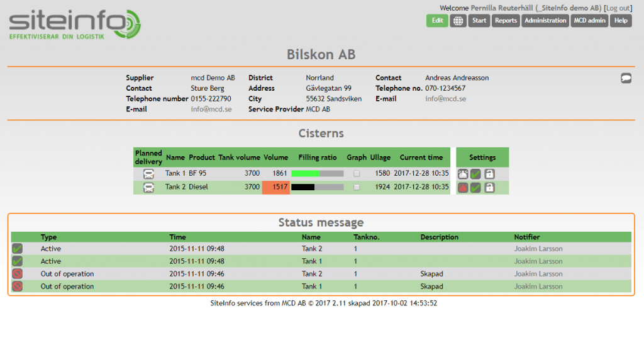Screen dimensions: 644x347
Task: Click the ullage value 1924
Action: [x=382, y=186]
